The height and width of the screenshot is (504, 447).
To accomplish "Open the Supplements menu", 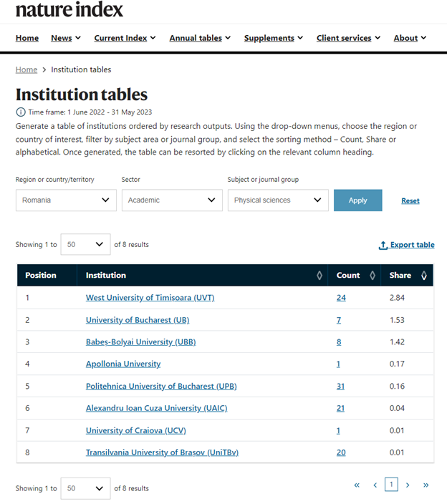I will 274,38.
